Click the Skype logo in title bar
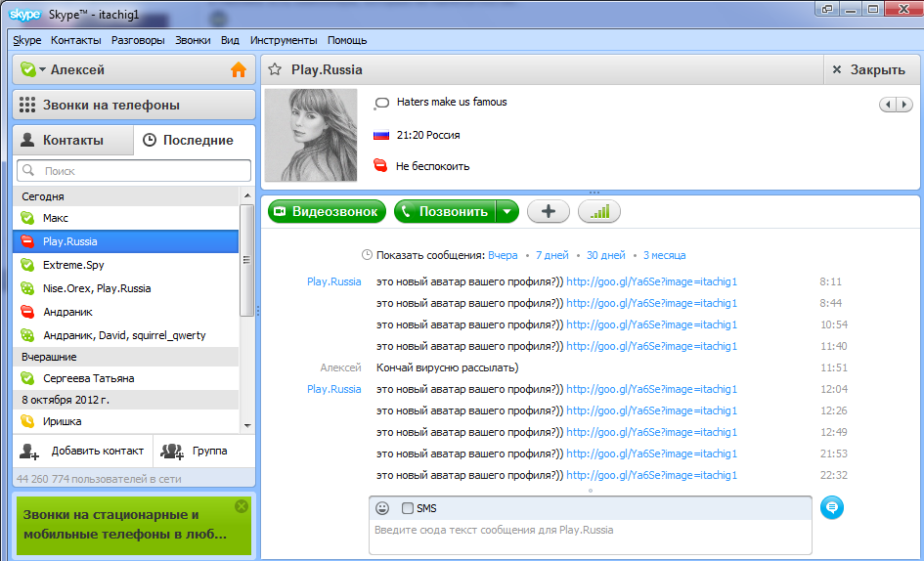The height and width of the screenshot is (561, 924). [24, 15]
